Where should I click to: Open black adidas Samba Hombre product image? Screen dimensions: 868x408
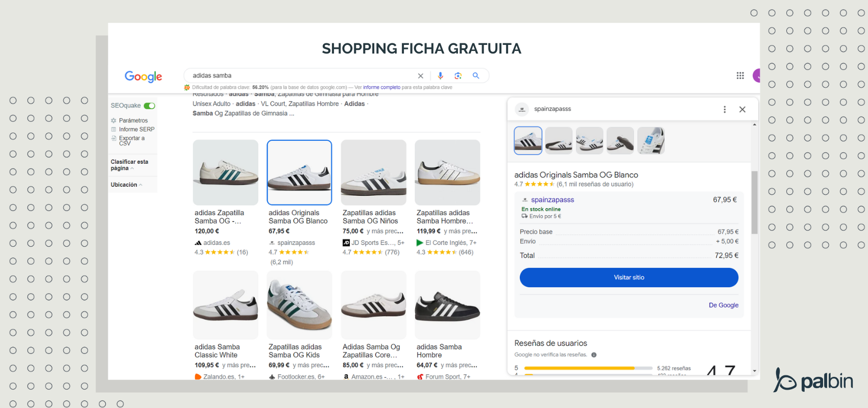pyautogui.click(x=447, y=305)
